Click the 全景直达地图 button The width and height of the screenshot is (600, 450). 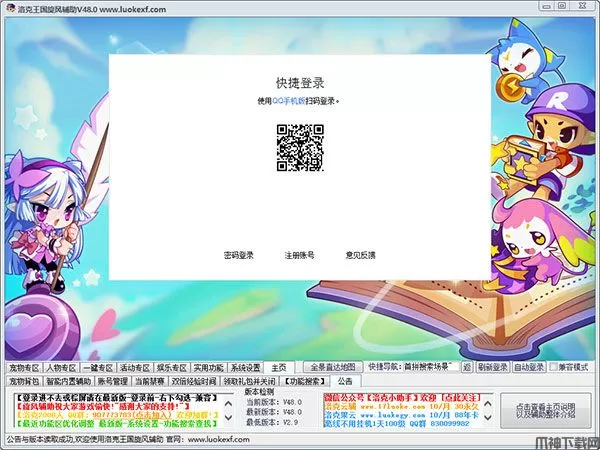[x=333, y=367]
